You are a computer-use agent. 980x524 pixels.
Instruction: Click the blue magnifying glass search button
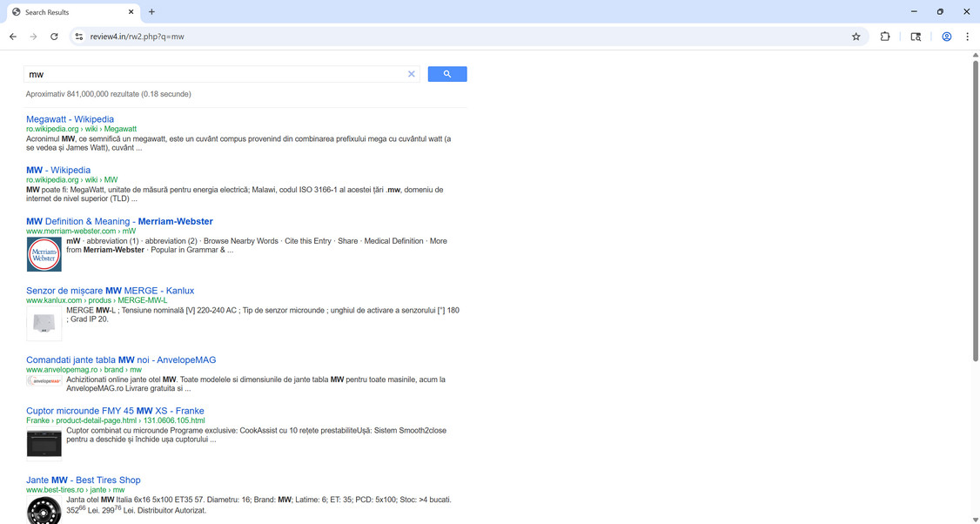click(446, 74)
